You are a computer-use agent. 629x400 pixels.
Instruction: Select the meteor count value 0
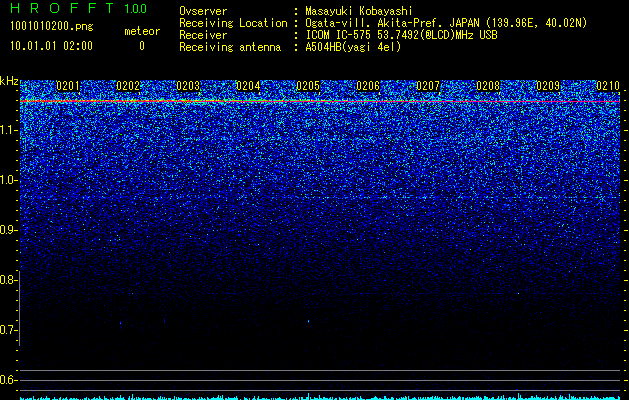142,46
